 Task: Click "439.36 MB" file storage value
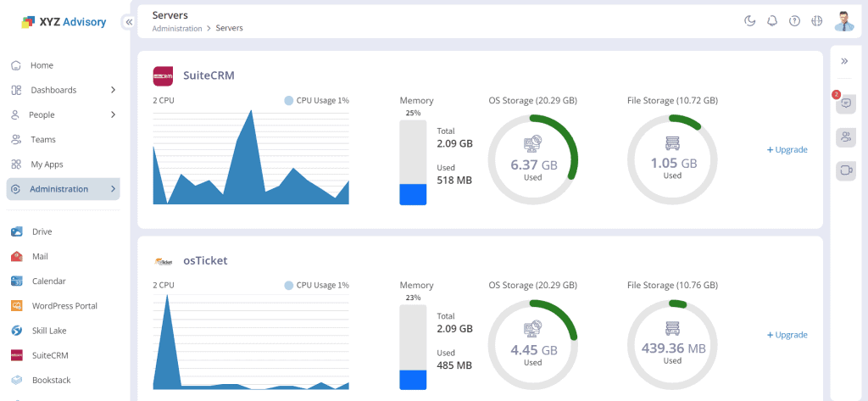[x=673, y=348]
